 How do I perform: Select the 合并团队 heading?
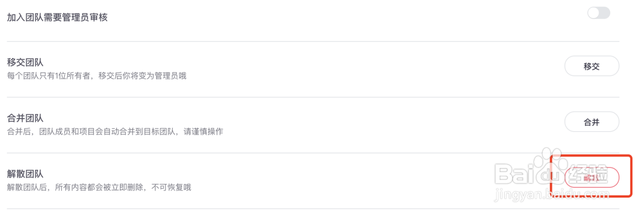[25, 118]
